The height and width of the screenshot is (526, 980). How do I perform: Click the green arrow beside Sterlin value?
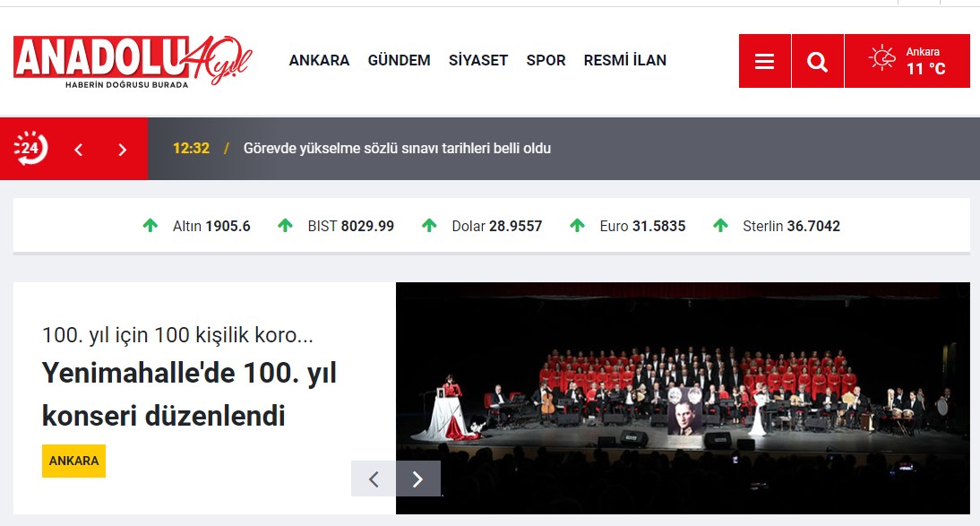721,225
